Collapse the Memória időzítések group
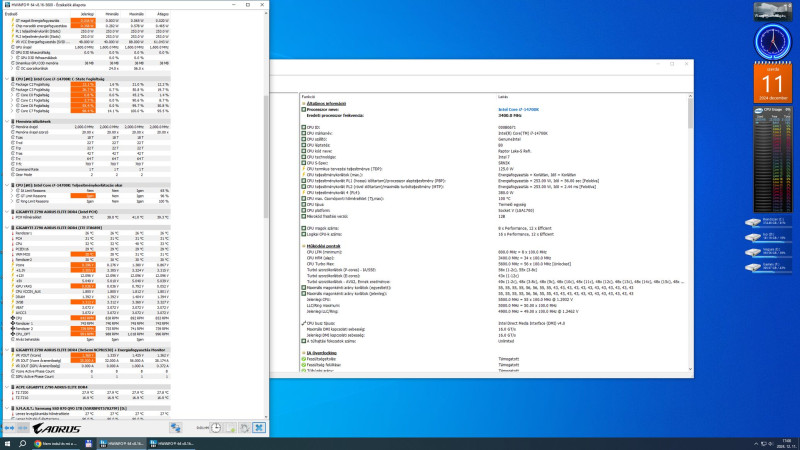 [x=7, y=121]
